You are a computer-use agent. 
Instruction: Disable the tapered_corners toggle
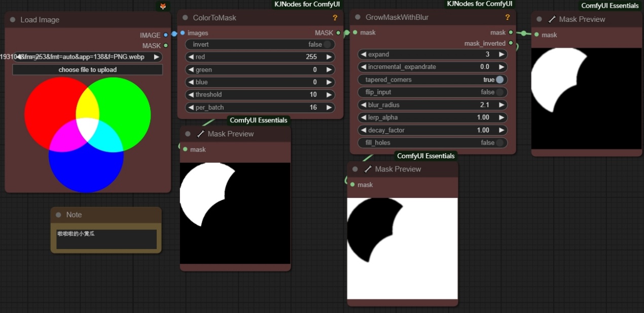pyautogui.click(x=499, y=80)
